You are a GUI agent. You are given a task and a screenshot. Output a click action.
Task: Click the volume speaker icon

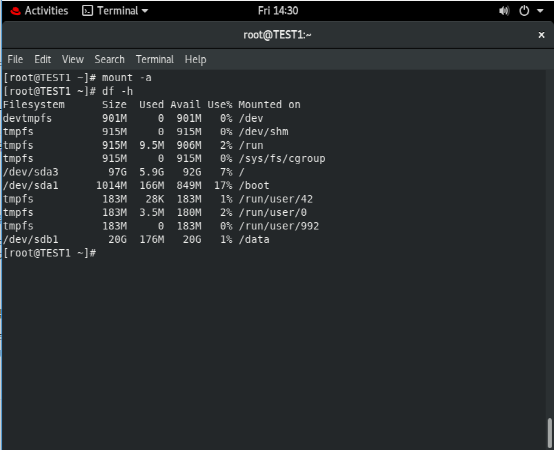tap(504, 11)
